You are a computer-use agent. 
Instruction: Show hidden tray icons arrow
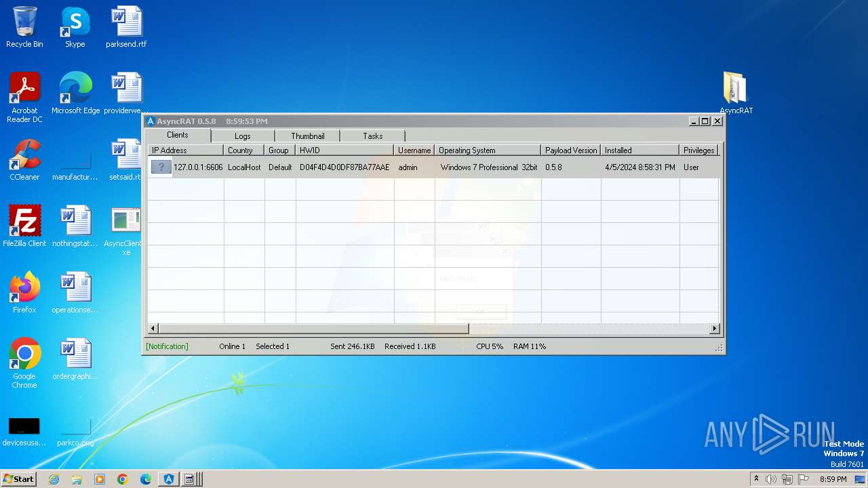(756, 479)
